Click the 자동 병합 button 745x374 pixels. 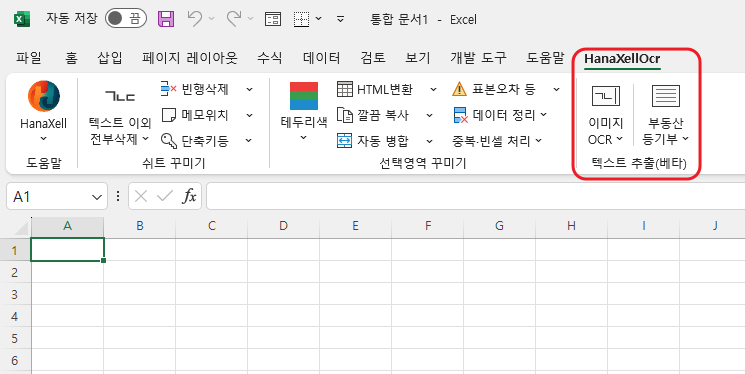[372, 141]
